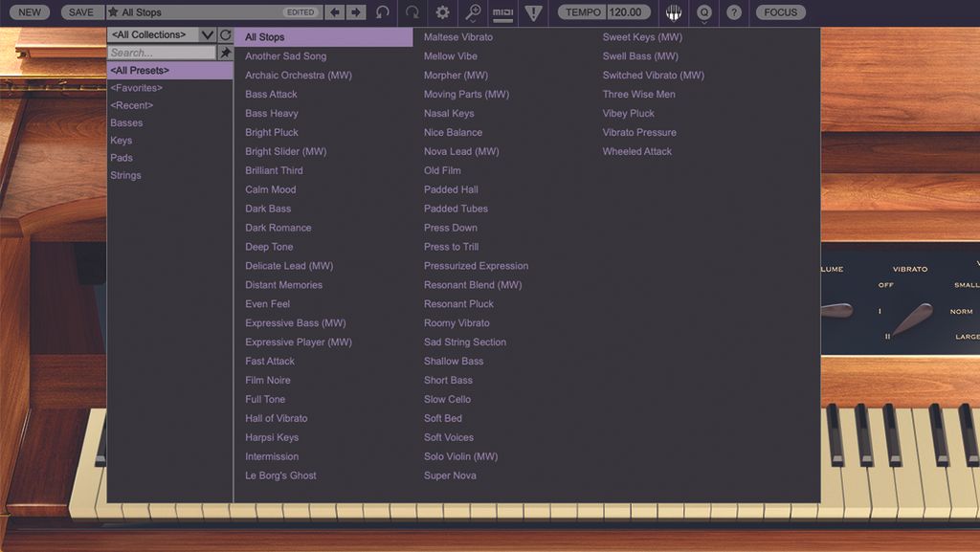Screen dimensions: 980x552
Task: Load the previous preset with left arrow
Action: tap(335, 11)
